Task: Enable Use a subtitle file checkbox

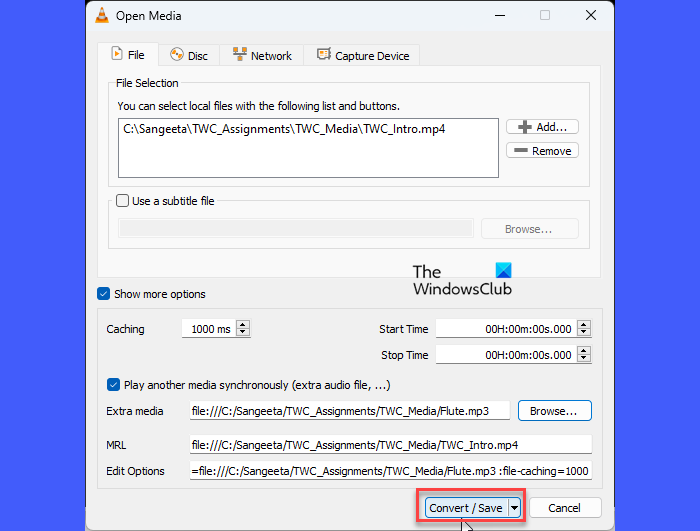Action: pos(122,201)
